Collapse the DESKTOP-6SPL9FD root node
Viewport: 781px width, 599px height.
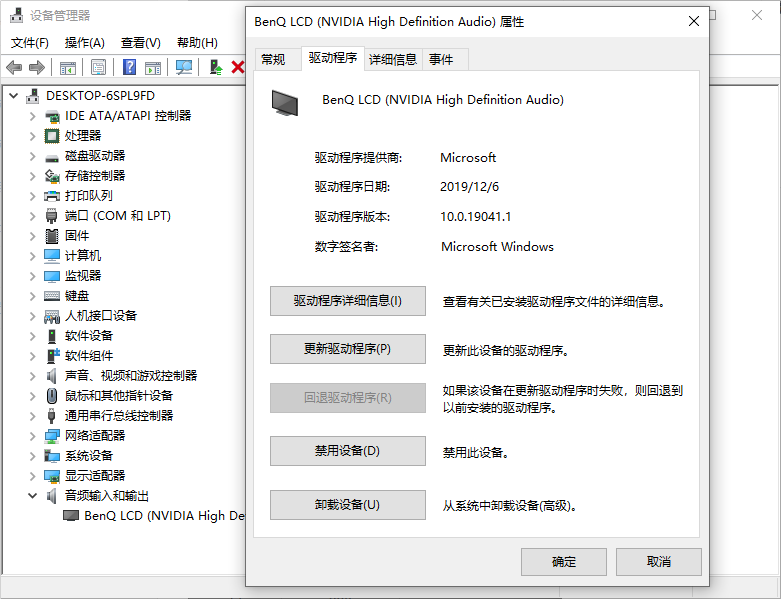[x=14, y=96]
